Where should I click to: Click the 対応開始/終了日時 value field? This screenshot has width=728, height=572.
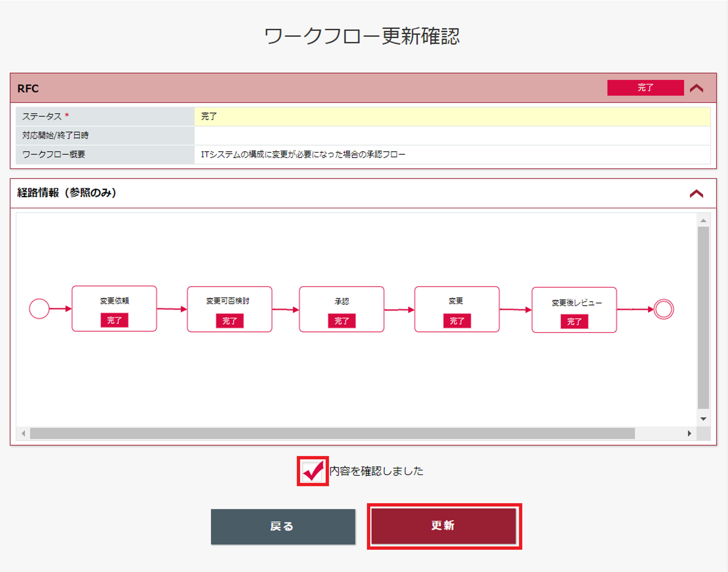[452, 136]
